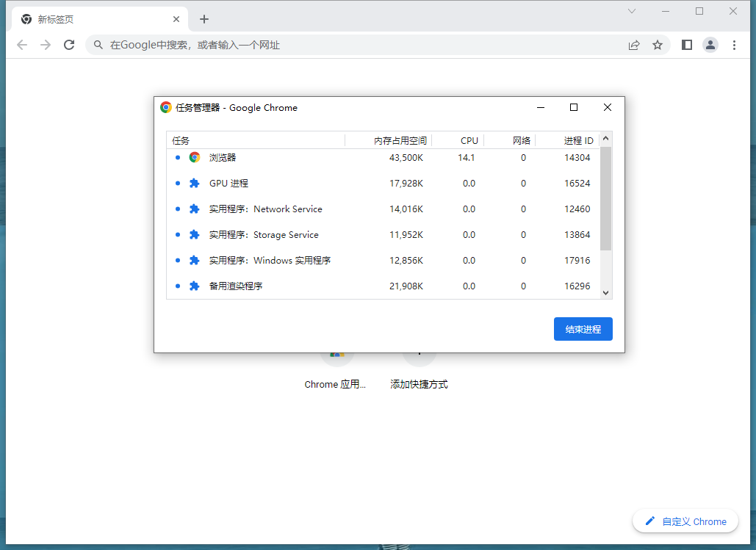
Task: Sort by the 网络 column header
Action: (x=510, y=140)
